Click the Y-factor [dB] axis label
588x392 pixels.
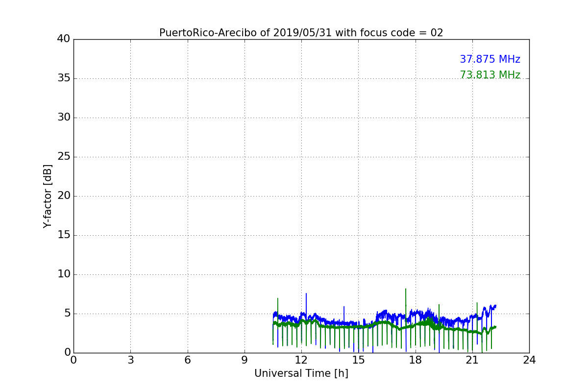point(48,196)
